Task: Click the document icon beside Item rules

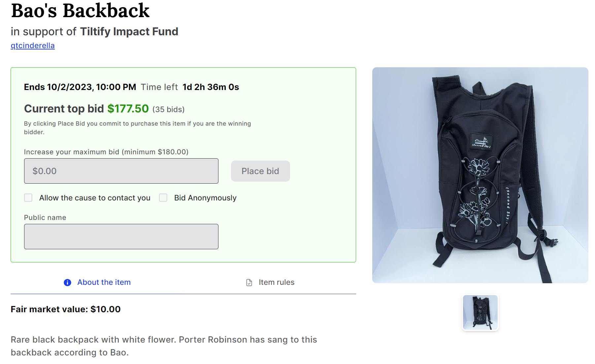Action: click(249, 283)
